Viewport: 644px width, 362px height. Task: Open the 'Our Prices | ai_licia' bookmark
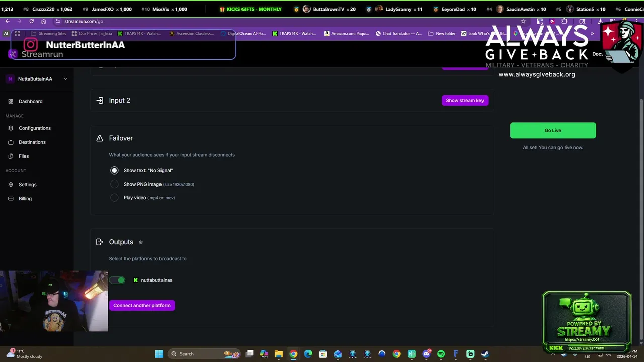pos(92,34)
